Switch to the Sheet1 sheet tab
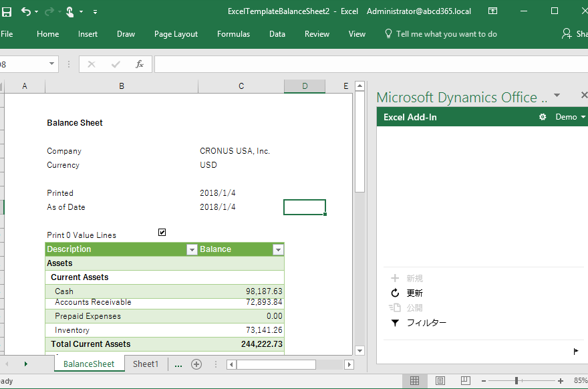 pyautogui.click(x=146, y=364)
